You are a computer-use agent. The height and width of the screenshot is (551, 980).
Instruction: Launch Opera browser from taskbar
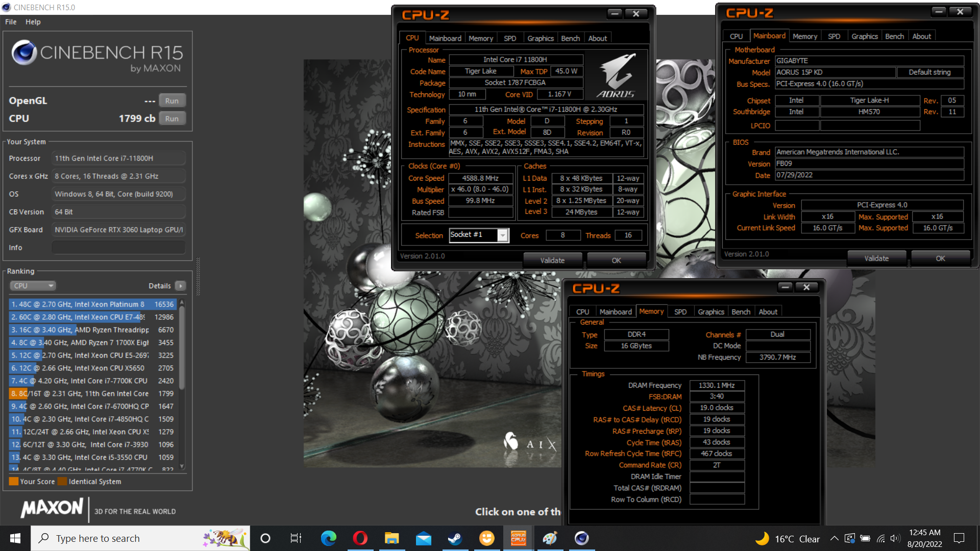(360, 538)
